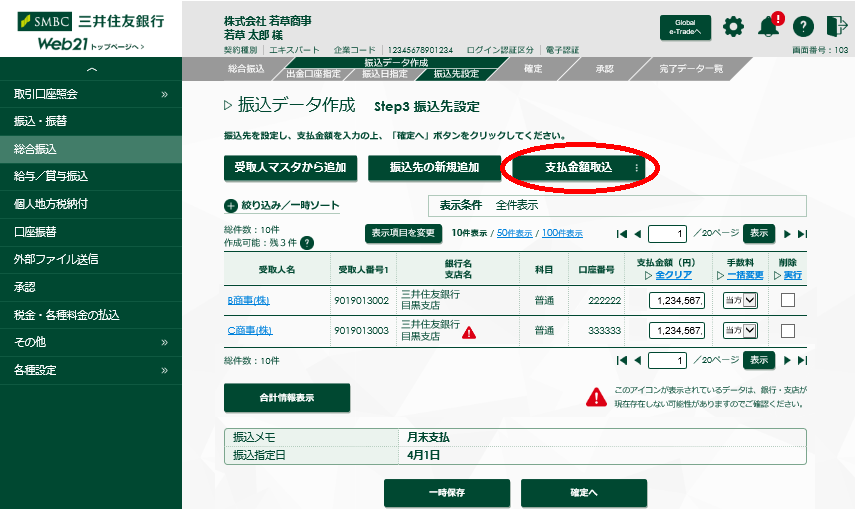Open 口座振替 in sidebar
Viewport: 855px width, 509px height.
click(91, 232)
